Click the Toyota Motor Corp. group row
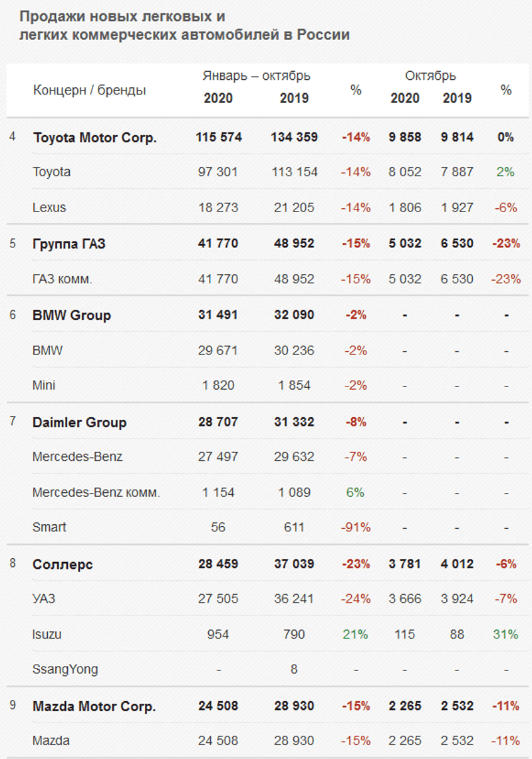The width and height of the screenshot is (532, 759). tap(94, 138)
